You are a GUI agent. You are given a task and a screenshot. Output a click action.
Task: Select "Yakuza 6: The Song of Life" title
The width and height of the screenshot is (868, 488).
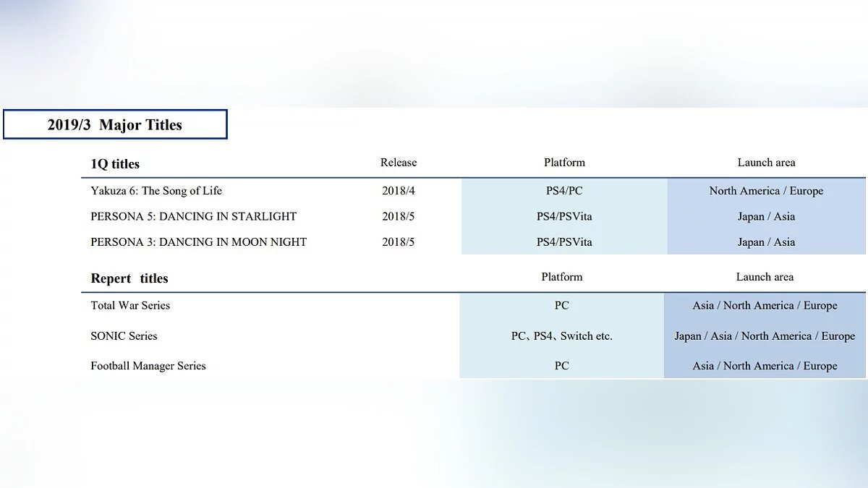156,191
